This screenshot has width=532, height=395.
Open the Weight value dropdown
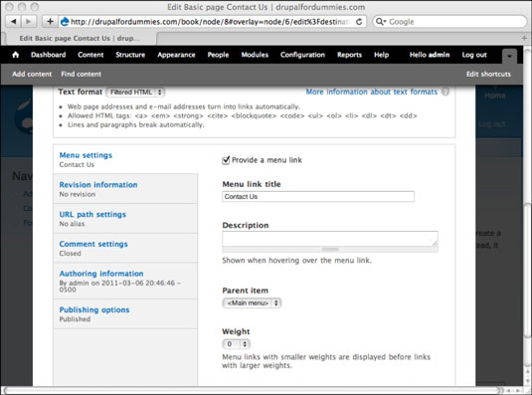tap(236, 344)
